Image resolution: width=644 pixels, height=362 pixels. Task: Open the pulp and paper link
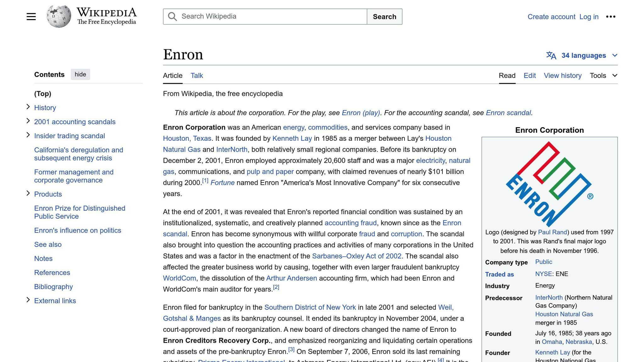pos(270,172)
